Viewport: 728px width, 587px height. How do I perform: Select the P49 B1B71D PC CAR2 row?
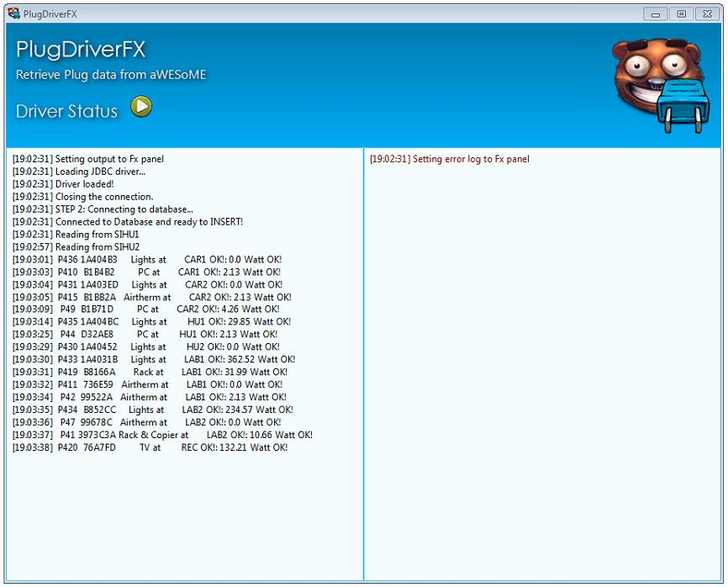tap(145, 309)
